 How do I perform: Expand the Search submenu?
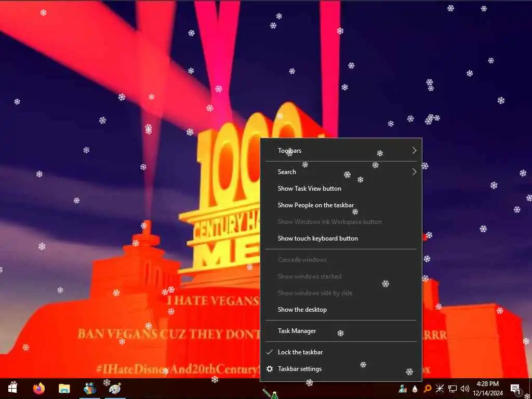[341, 172]
